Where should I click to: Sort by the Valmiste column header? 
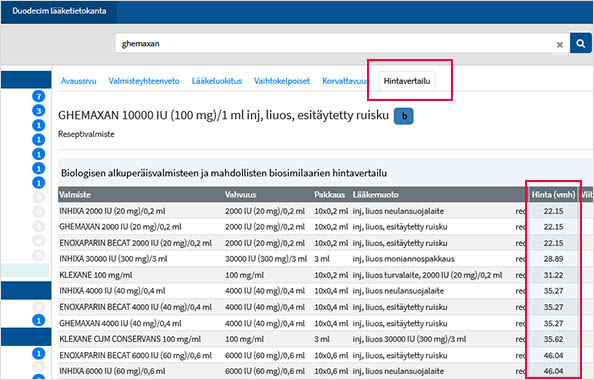click(75, 195)
